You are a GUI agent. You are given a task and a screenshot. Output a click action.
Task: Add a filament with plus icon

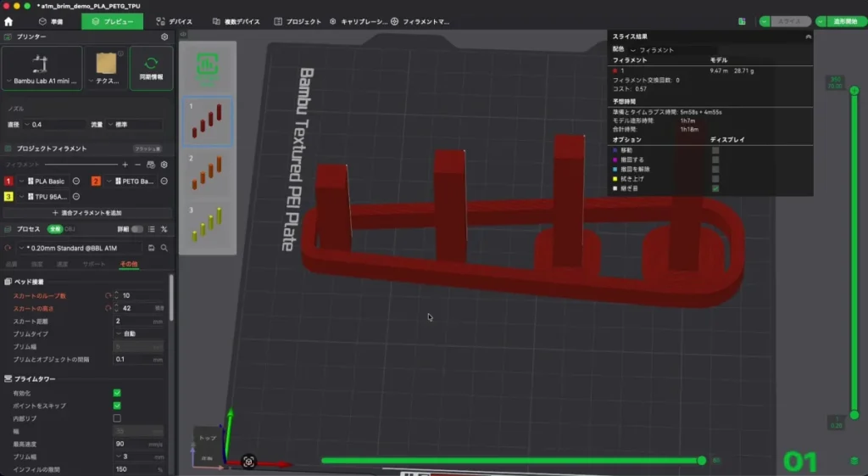point(125,165)
